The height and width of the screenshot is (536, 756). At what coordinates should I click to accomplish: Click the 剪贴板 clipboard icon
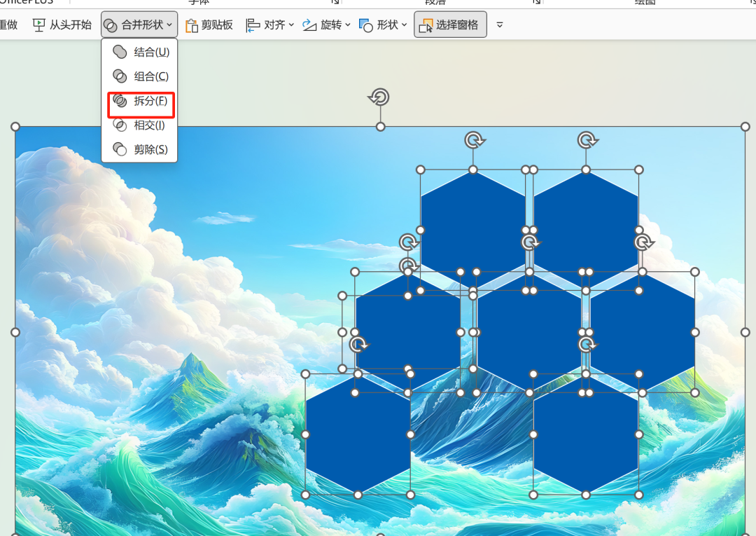click(x=191, y=25)
